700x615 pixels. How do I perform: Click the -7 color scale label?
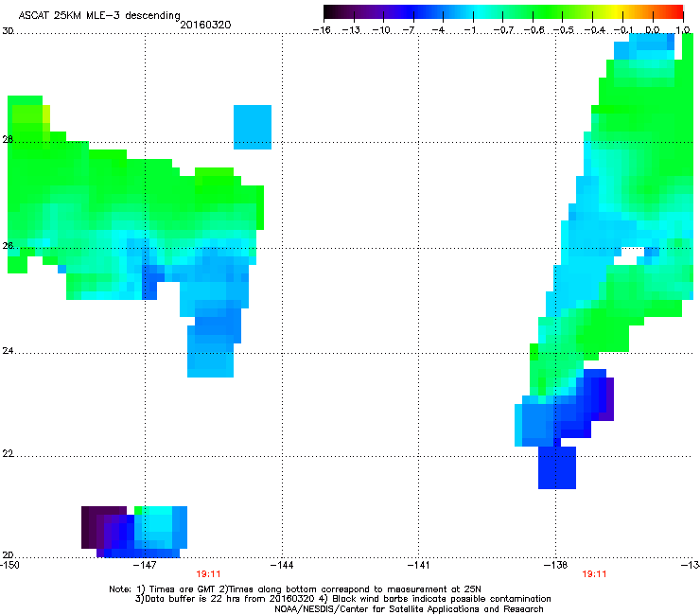409,30
